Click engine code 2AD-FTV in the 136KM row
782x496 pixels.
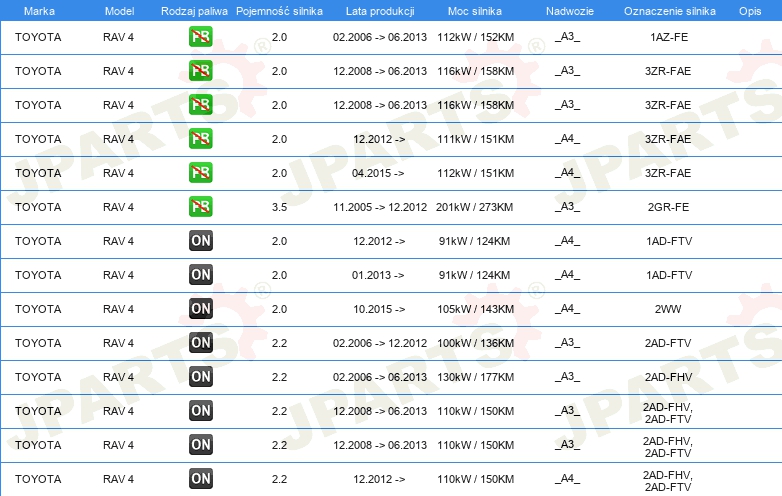pos(668,343)
